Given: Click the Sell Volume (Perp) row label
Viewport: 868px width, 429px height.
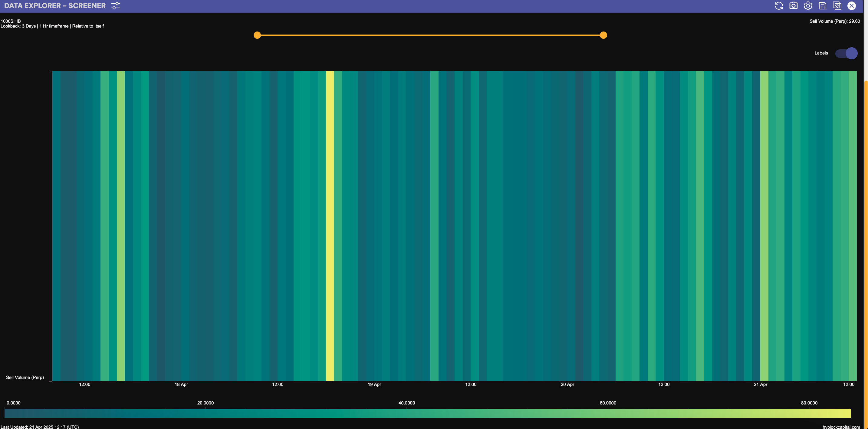Looking at the screenshot, I should pyautogui.click(x=25, y=377).
